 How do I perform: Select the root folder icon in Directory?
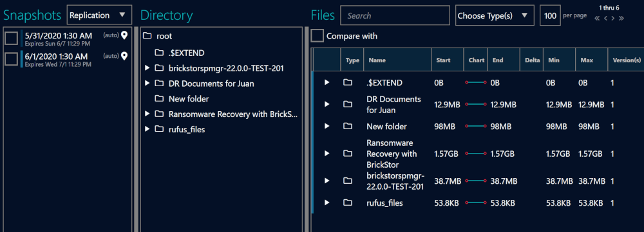[147, 37]
